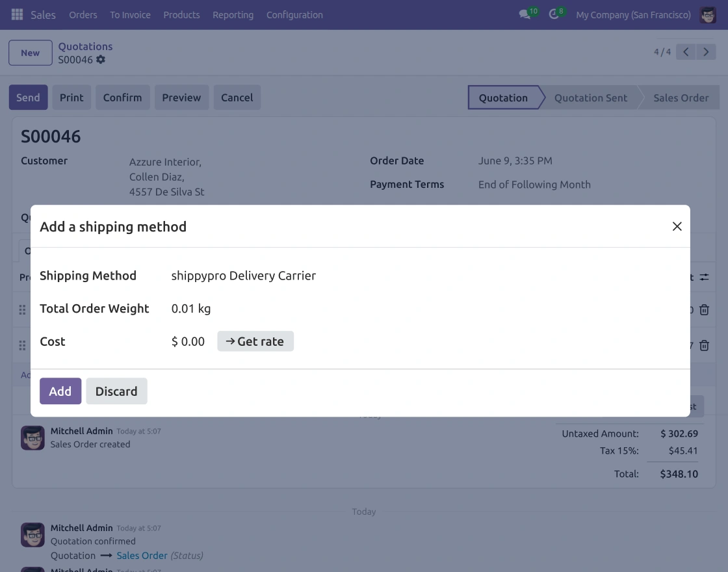Click the Quotation confirmed message text

click(93, 541)
